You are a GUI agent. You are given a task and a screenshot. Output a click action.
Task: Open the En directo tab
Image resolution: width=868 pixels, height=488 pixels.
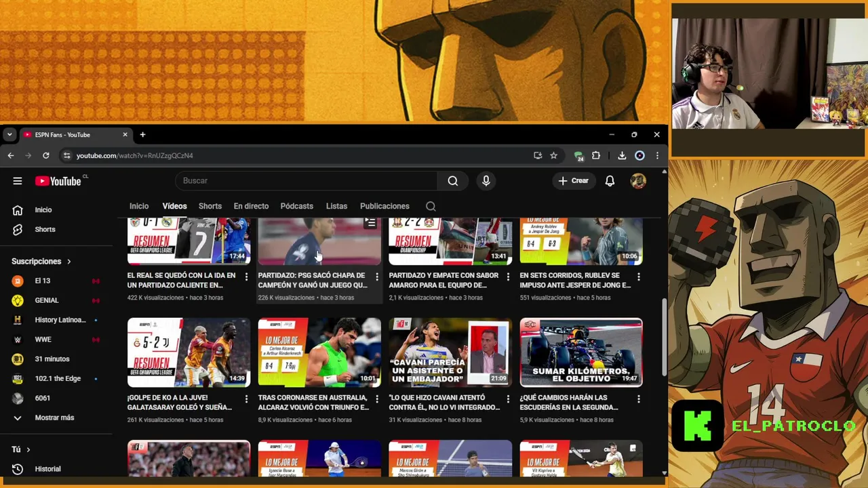point(251,206)
